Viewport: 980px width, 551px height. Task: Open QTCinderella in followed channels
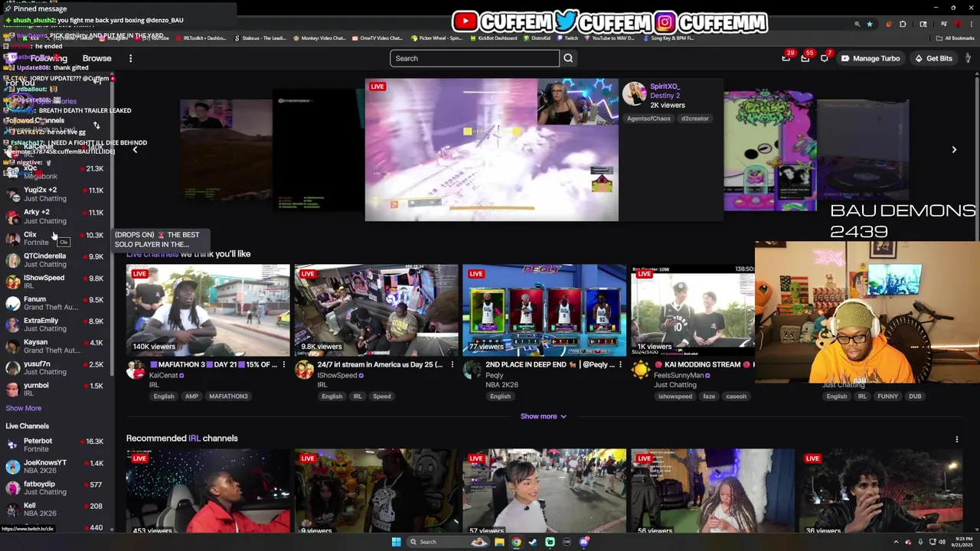(55, 260)
